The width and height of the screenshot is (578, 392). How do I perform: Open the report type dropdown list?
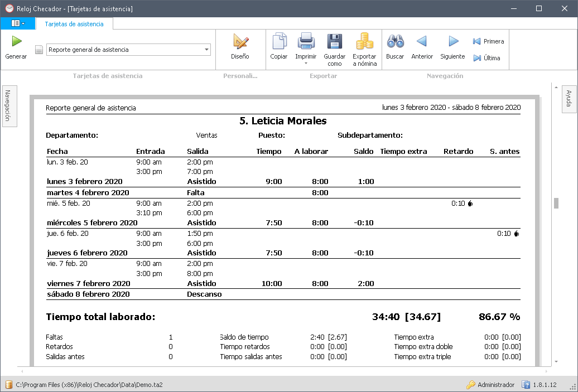pos(207,50)
